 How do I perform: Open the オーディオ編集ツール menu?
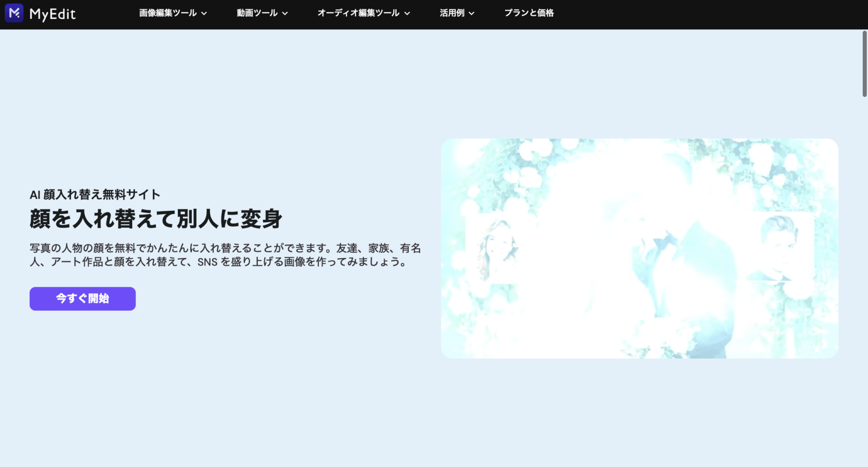(358, 13)
